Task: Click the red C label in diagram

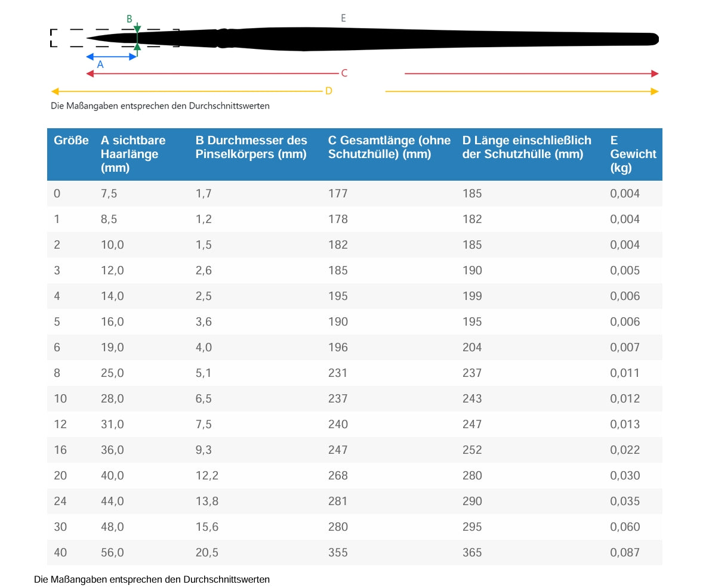Action: click(x=344, y=73)
